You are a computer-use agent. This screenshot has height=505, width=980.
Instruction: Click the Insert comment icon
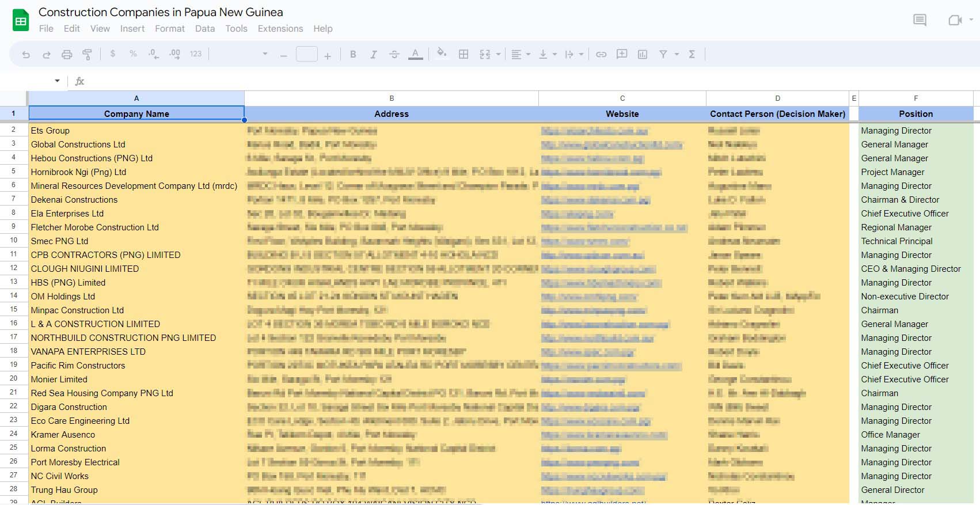tap(622, 54)
